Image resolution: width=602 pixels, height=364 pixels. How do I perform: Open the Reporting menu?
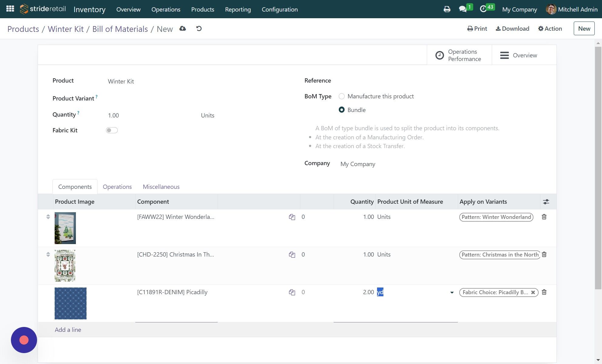pyautogui.click(x=238, y=9)
